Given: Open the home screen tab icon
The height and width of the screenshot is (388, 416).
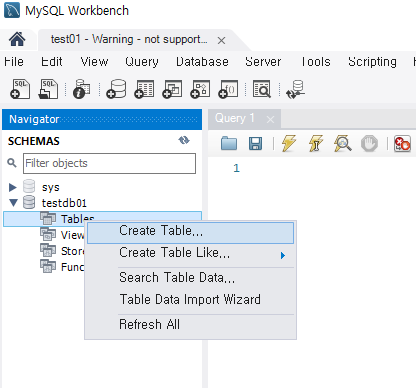Looking at the screenshot, I should [17, 39].
